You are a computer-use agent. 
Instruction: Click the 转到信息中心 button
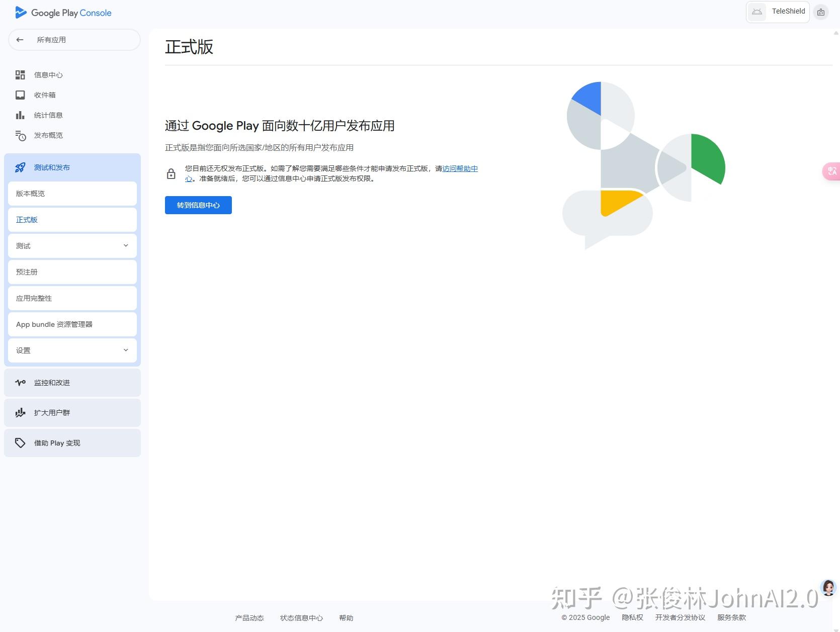pyautogui.click(x=198, y=205)
